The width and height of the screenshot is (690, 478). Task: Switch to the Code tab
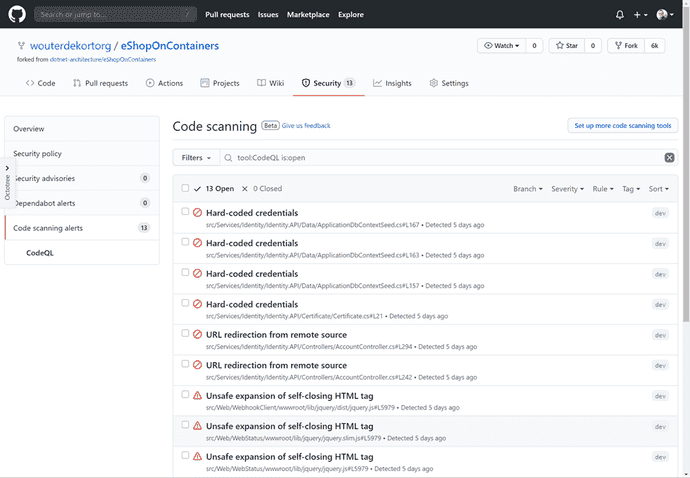point(40,83)
